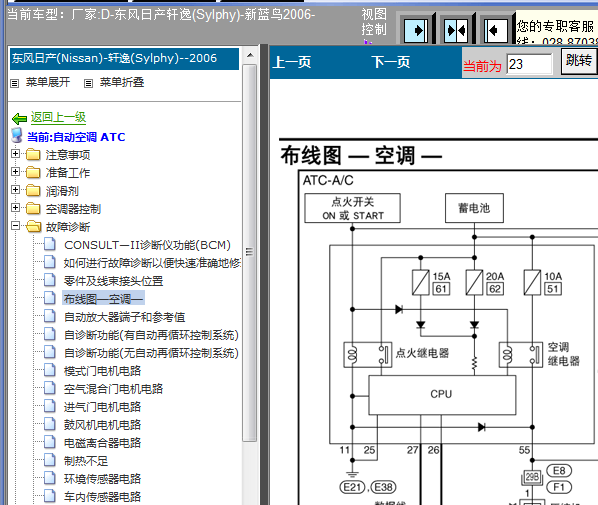Open 零件及线束接头位置 entry
The width and height of the screenshot is (598, 505).
click(x=113, y=281)
